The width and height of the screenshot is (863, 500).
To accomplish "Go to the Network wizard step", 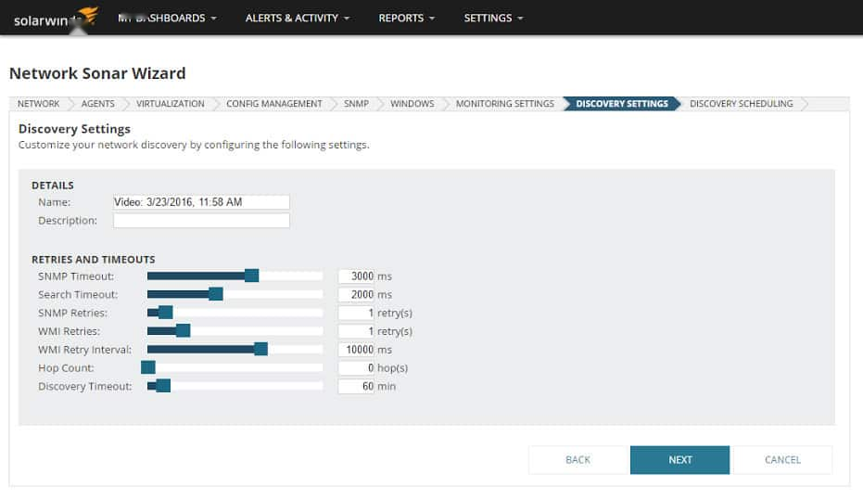I will [x=39, y=104].
